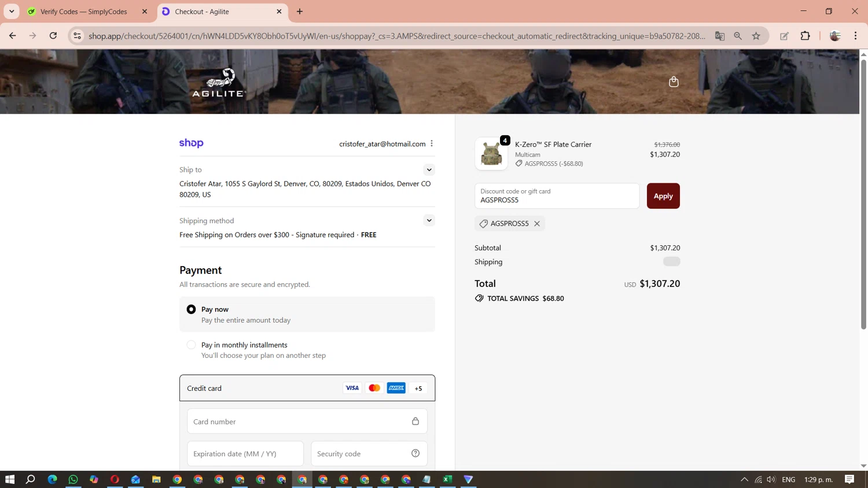The height and width of the screenshot is (488, 868).
Task: Click the zoom magnifier icon in the address bar
Action: pos(738,36)
